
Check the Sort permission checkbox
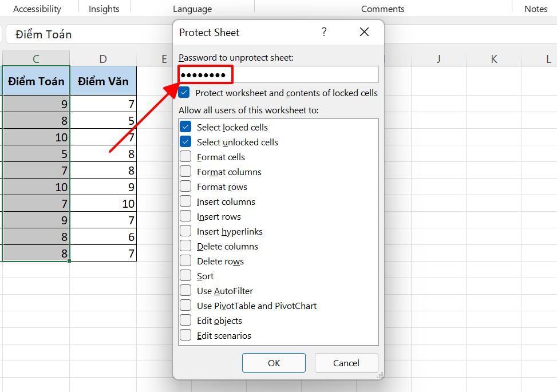pos(185,276)
